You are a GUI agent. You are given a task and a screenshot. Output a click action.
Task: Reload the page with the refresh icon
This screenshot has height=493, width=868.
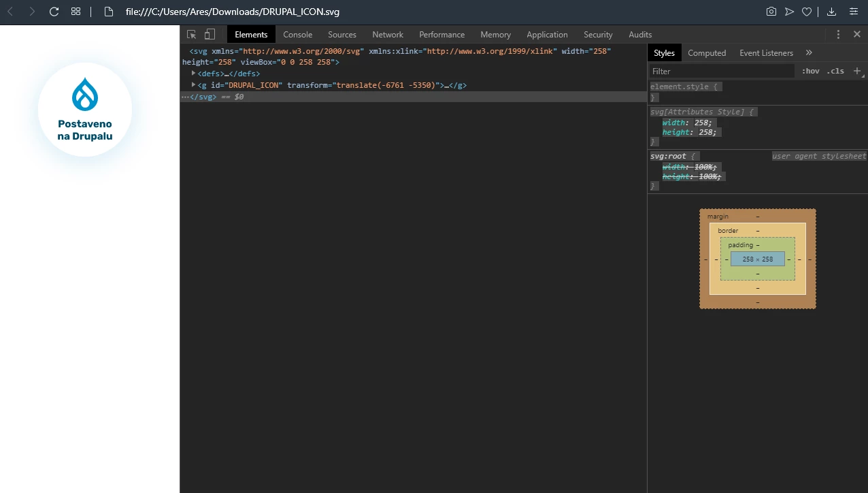tap(54, 12)
